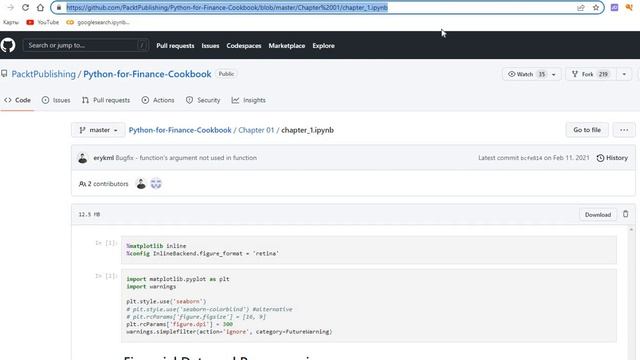The height and width of the screenshot is (360, 640).
Task: Open the master branch dropdown
Action: (x=98, y=130)
